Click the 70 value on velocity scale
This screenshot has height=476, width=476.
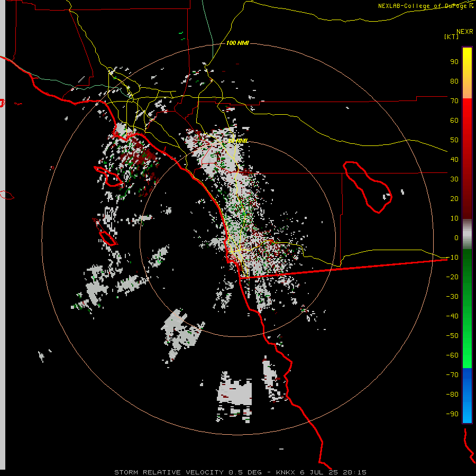tap(454, 101)
